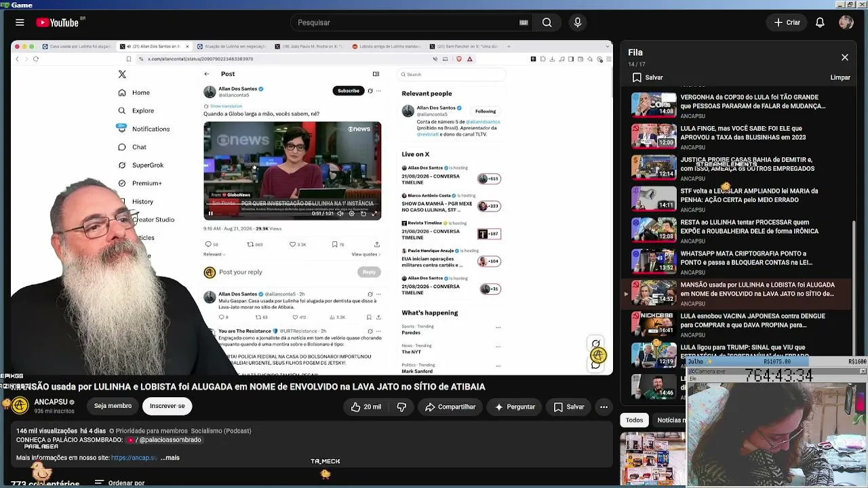Save the queue with Fila's Salvar
This screenshot has height=488, width=868.
[648, 77]
